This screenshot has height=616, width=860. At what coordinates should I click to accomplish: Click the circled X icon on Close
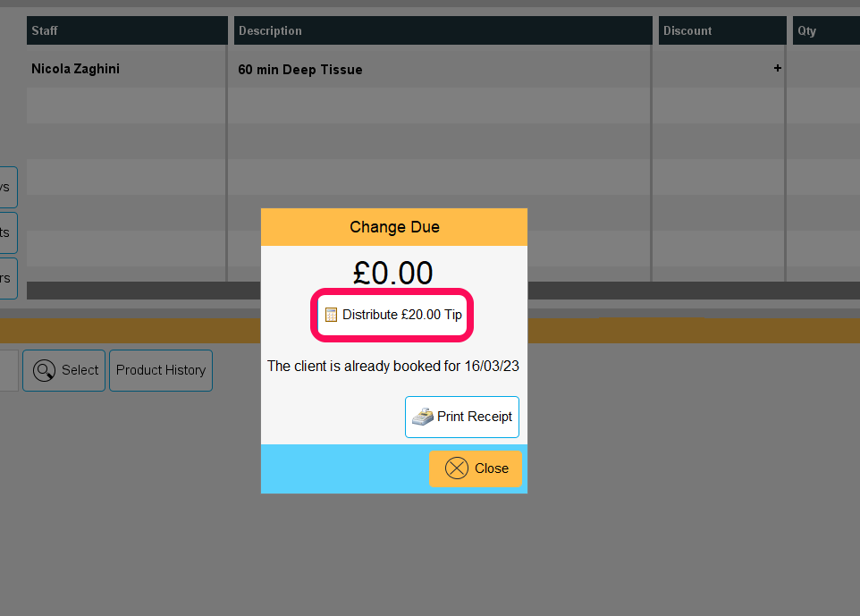pos(456,468)
